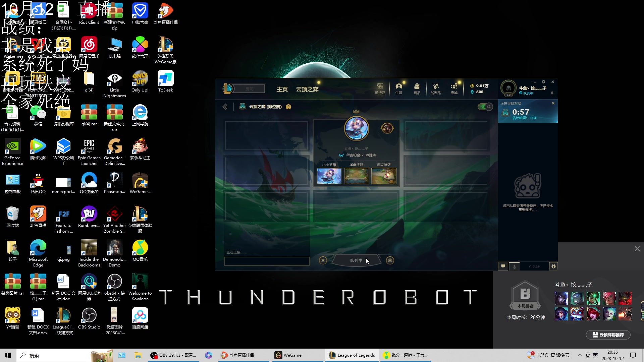Close the WeGame match result overlay
This screenshot has width=644, height=362.
coord(637,249)
